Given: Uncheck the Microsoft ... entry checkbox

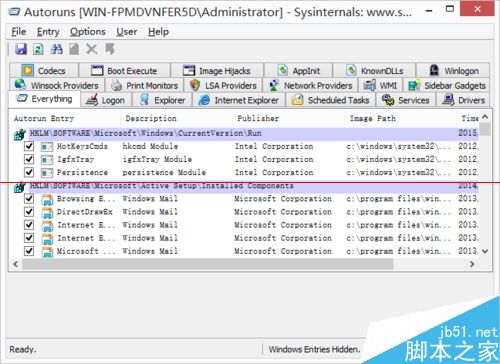Looking at the screenshot, I should point(29,251).
